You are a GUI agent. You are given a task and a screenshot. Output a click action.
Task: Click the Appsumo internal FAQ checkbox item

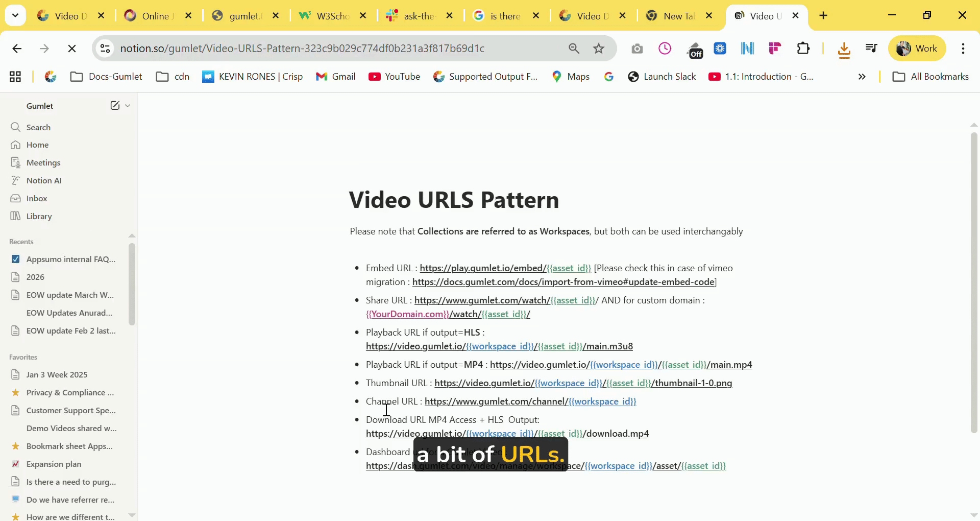tap(71, 259)
